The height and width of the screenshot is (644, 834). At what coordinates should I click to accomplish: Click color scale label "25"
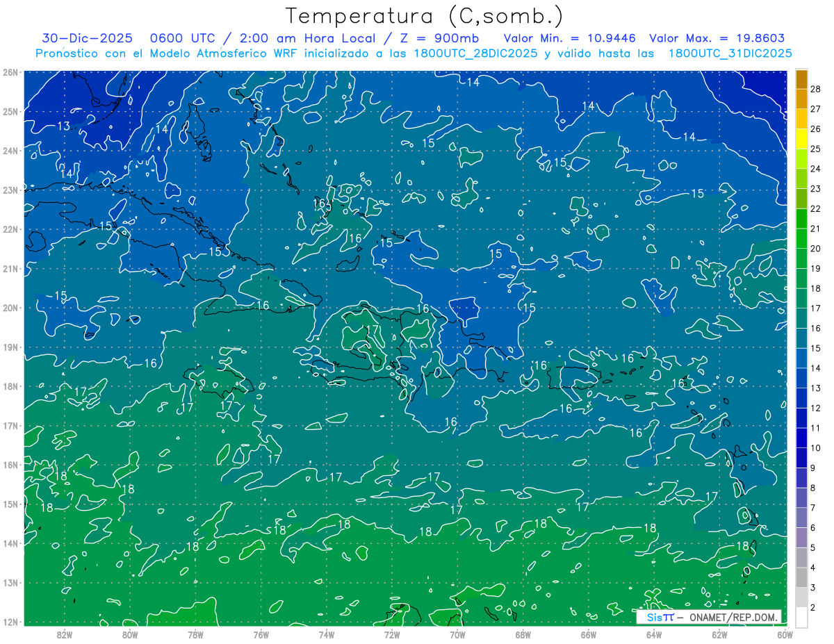815,149
